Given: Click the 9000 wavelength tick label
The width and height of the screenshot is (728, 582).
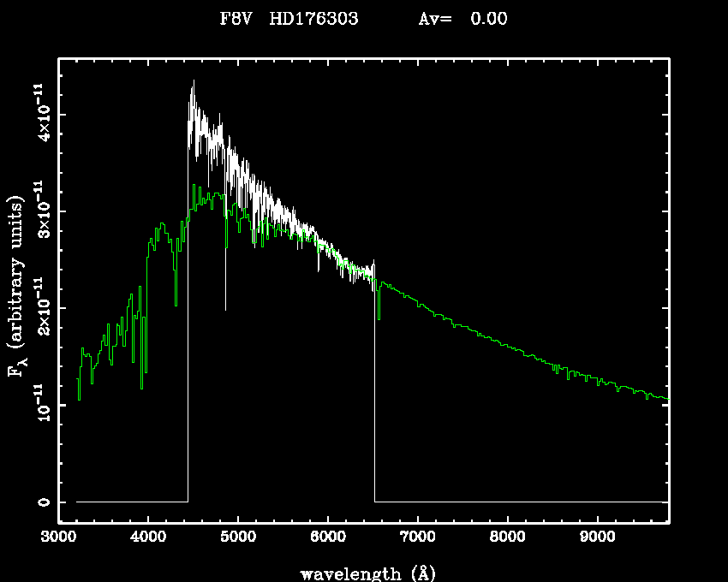Looking at the screenshot, I should click(598, 537).
